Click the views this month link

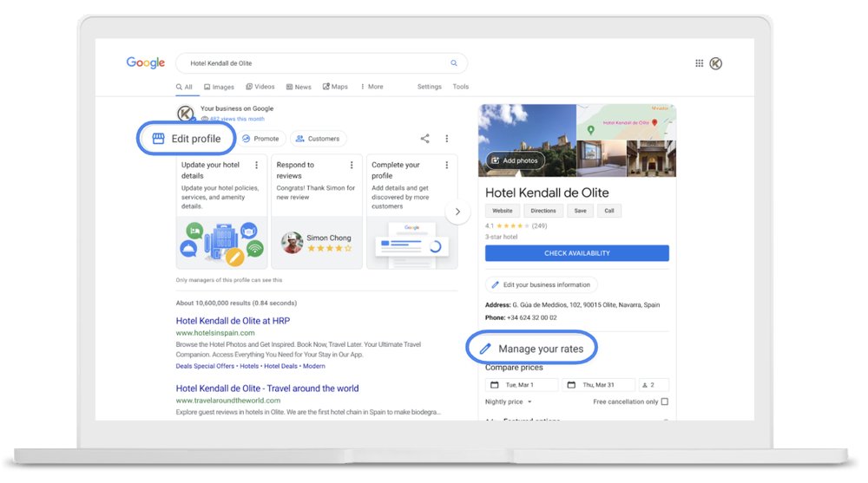pos(237,119)
